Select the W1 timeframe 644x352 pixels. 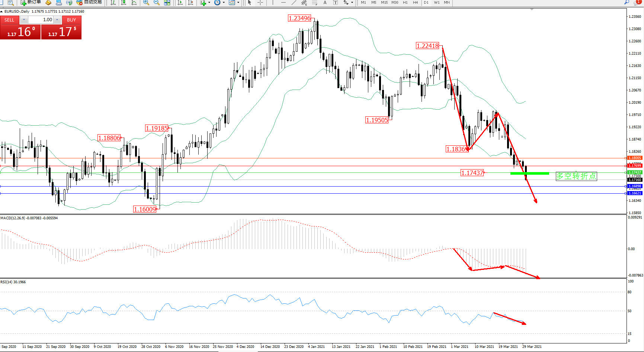click(436, 3)
